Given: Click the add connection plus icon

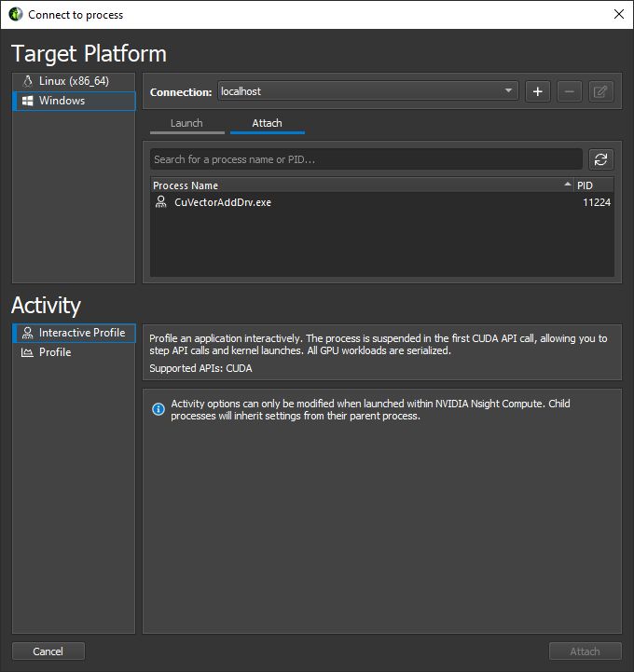Looking at the screenshot, I should coord(538,91).
